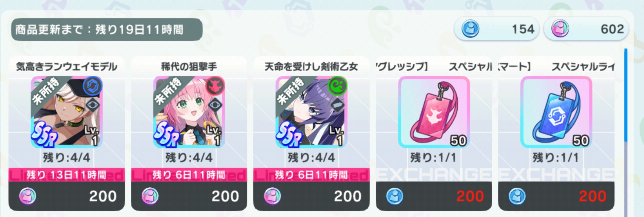This screenshot has width=644, height=217.
Task: Click the green attribute badge on the swordswoman card
Action: (x=337, y=86)
